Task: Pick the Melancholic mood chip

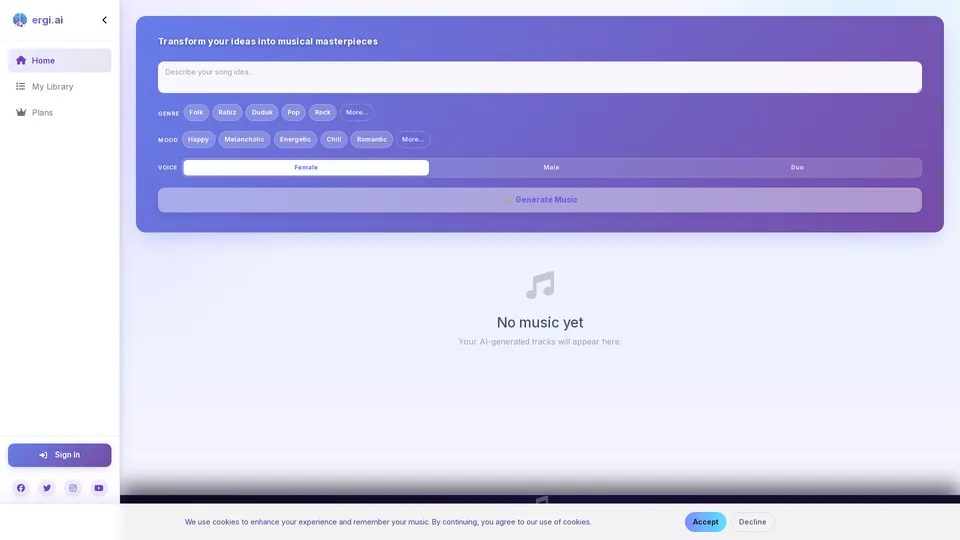Action: point(244,139)
